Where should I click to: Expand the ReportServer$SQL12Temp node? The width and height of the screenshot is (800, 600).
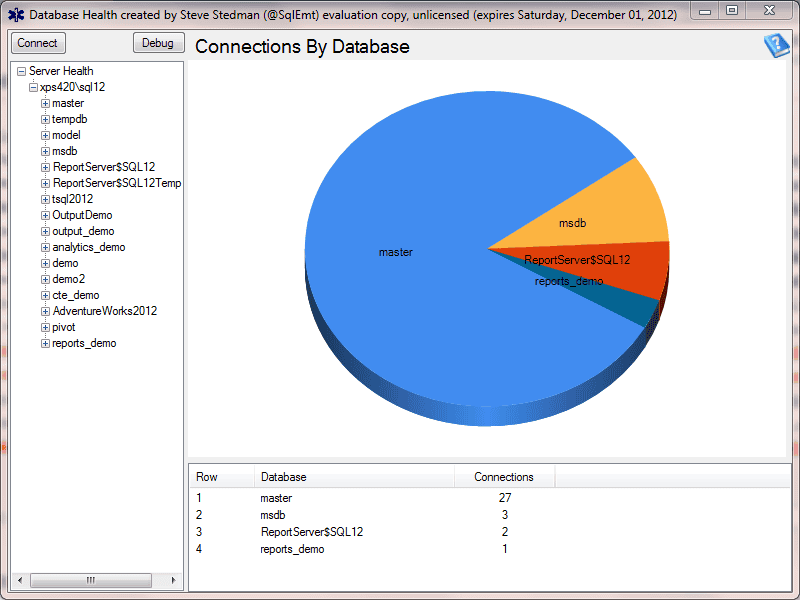(45, 183)
